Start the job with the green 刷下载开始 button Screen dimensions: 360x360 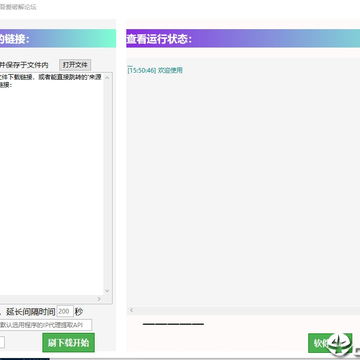(68, 342)
